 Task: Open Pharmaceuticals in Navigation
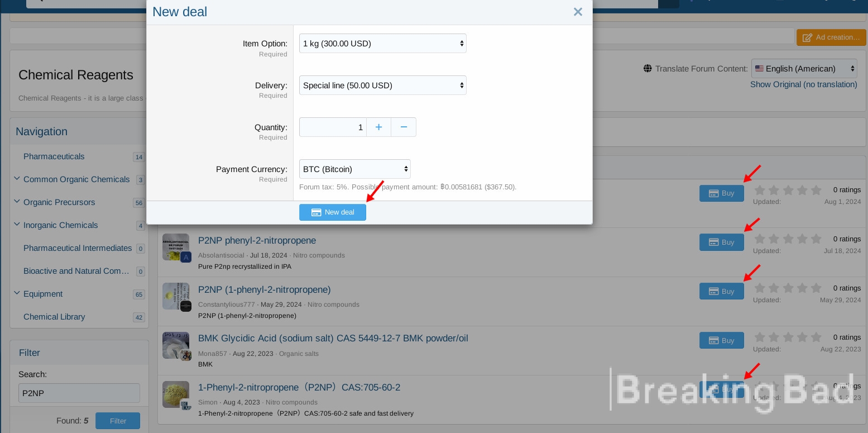54,156
